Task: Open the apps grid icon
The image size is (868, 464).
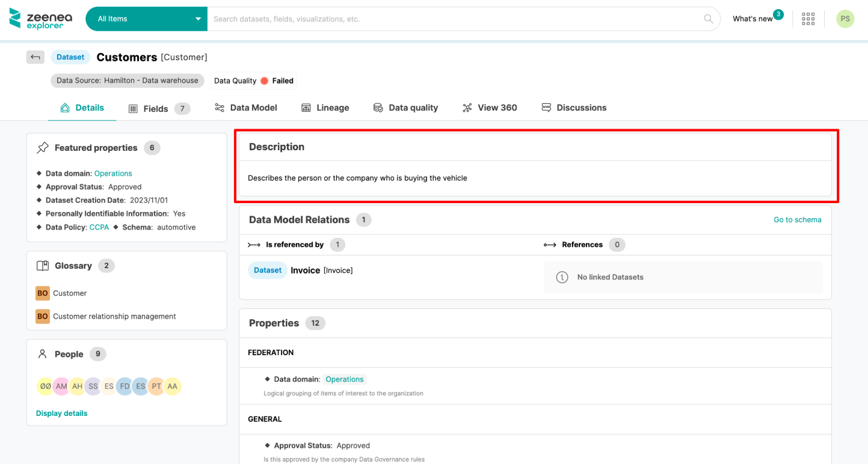Action: (808, 19)
